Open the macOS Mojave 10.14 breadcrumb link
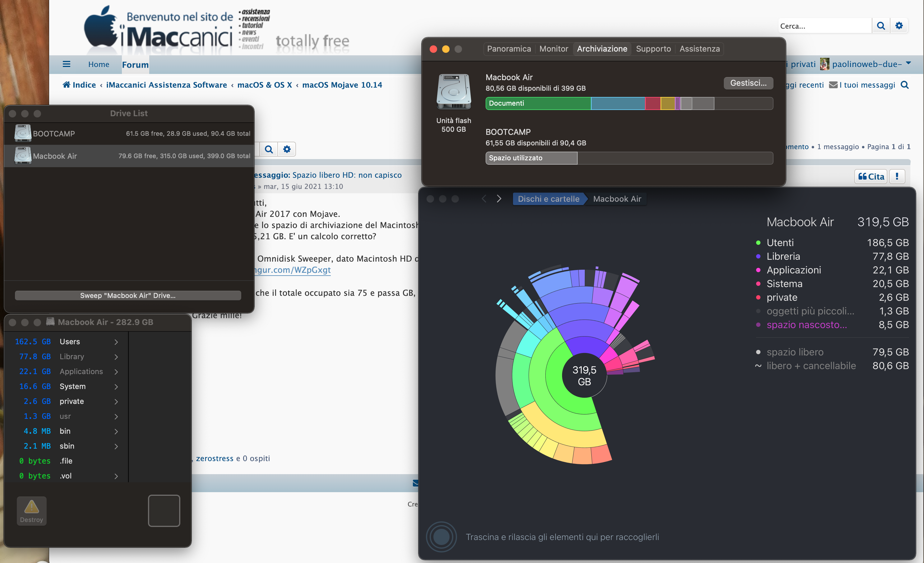 coord(342,85)
